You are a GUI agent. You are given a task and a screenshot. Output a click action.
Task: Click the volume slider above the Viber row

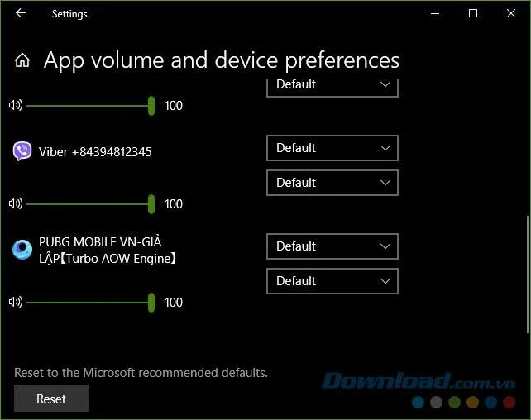[90, 106]
